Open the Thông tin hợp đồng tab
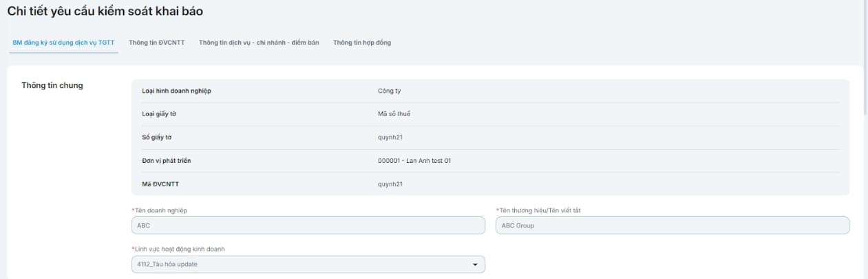Screen dimensions: 868x279 tap(362, 43)
